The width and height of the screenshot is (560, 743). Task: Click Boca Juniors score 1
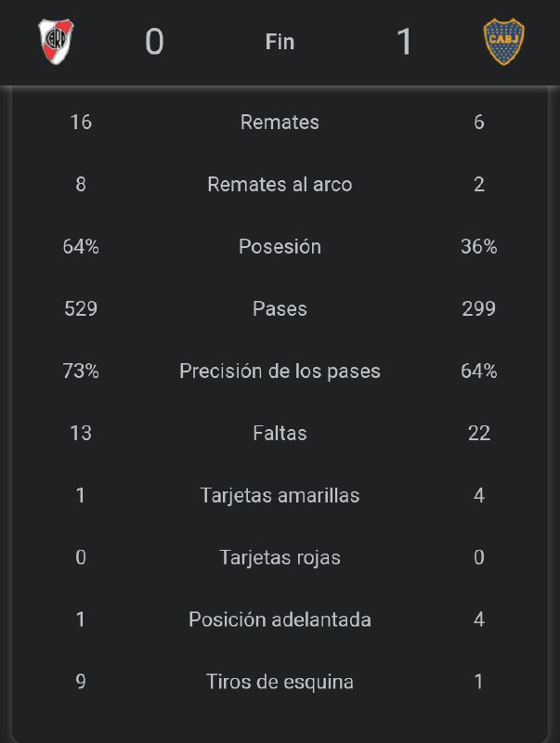404,42
